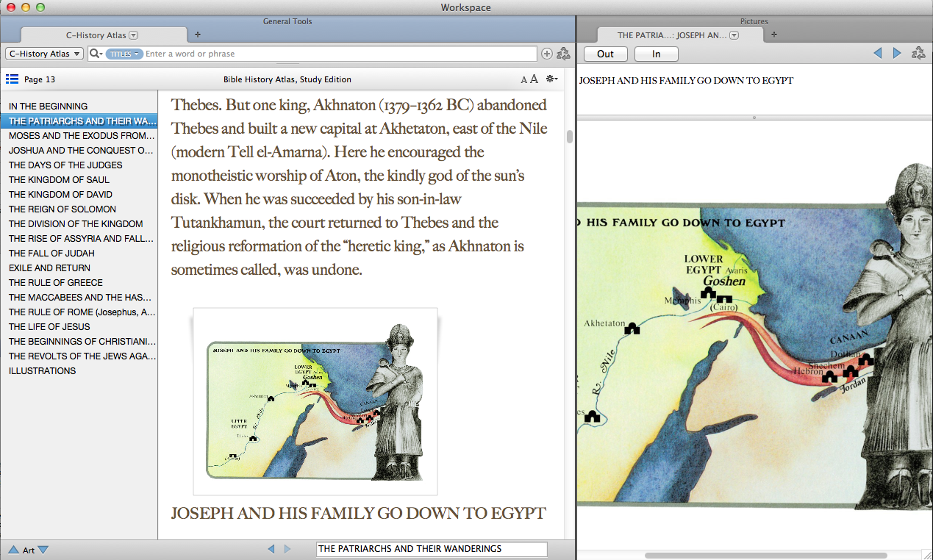Click the Joseph map thumbnail in the text
The height and width of the screenshot is (560, 933).
coord(315,401)
